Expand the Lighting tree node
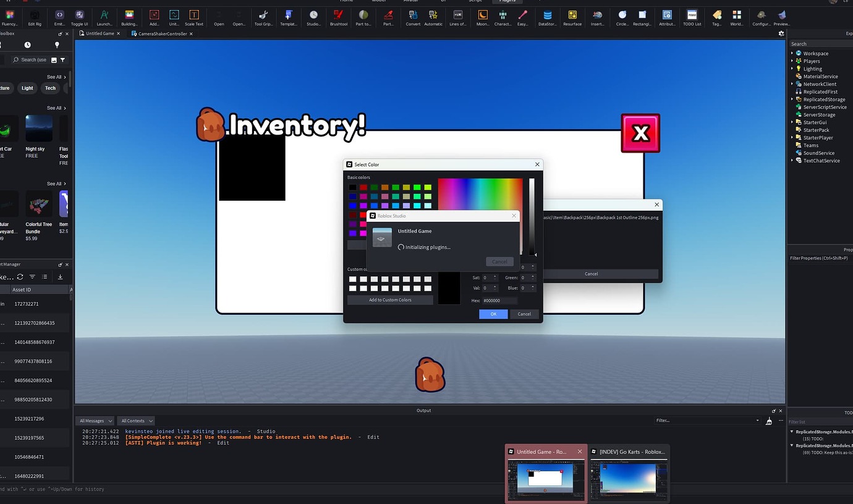This screenshot has height=504, width=853. click(792, 69)
